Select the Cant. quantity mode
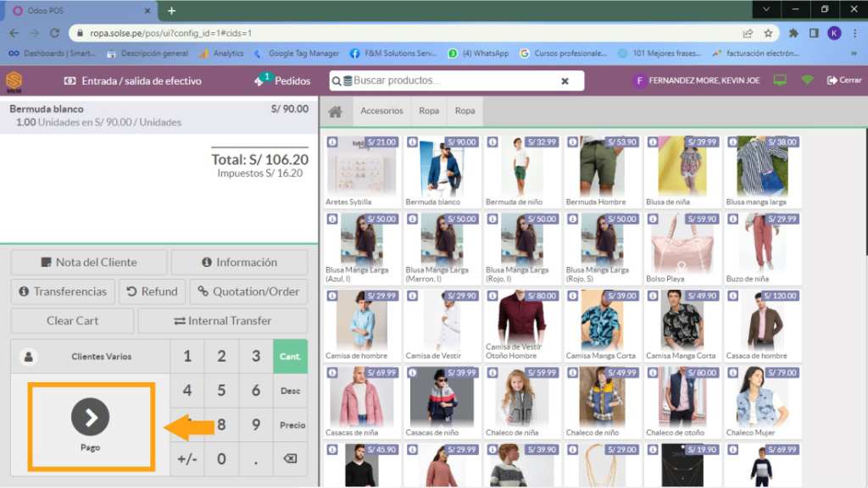 (290, 357)
